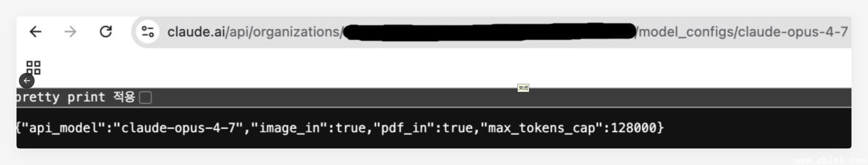Image resolution: width=868 pixels, height=165 pixels.
Task: Click the browser forward arrow
Action: 70,32
